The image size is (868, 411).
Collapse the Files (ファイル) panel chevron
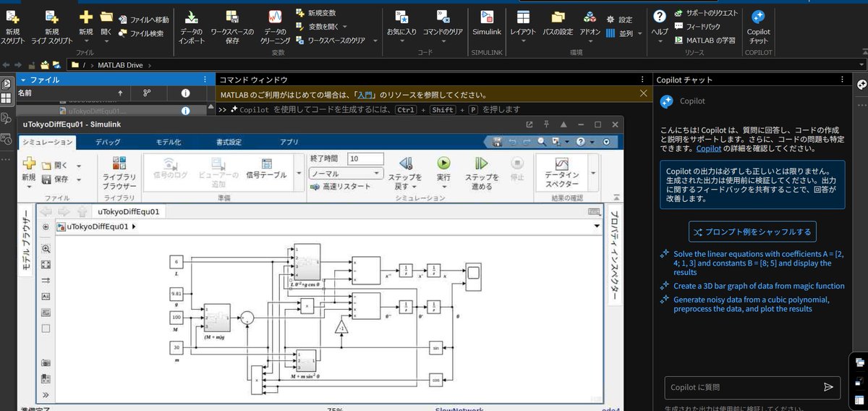coord(23,80)
